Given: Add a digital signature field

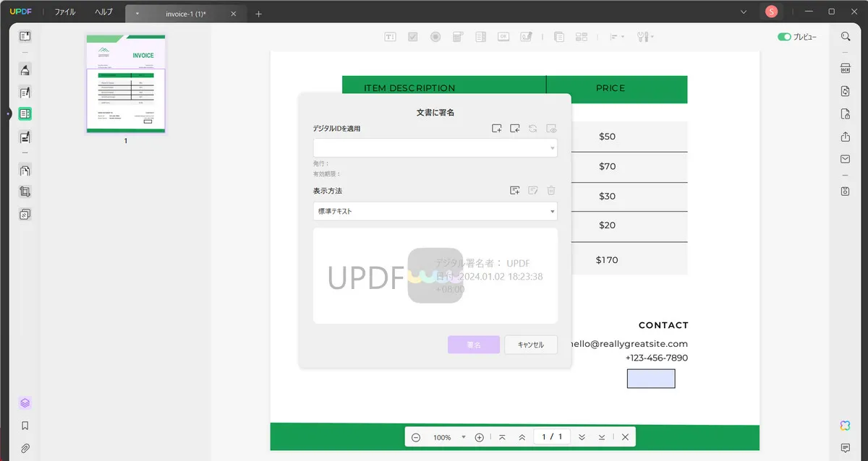Looking at the screenshot, I should tap(526, 37).
